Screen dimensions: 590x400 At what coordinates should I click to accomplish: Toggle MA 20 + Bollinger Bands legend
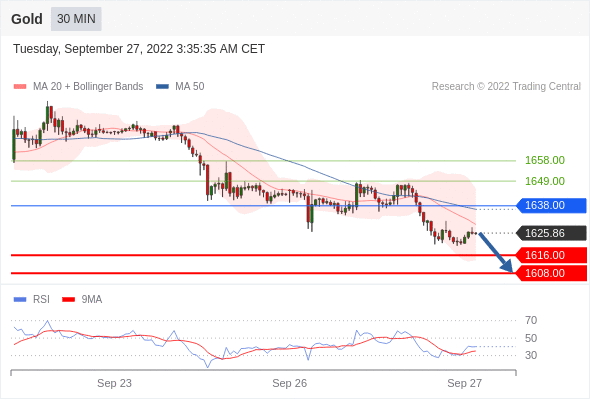[78, 87]
